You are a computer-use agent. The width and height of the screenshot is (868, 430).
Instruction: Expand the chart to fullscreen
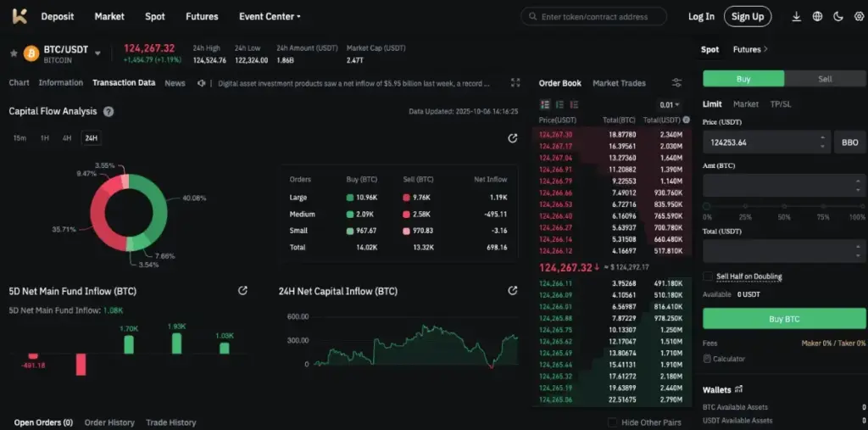click(x=515, y=83)
